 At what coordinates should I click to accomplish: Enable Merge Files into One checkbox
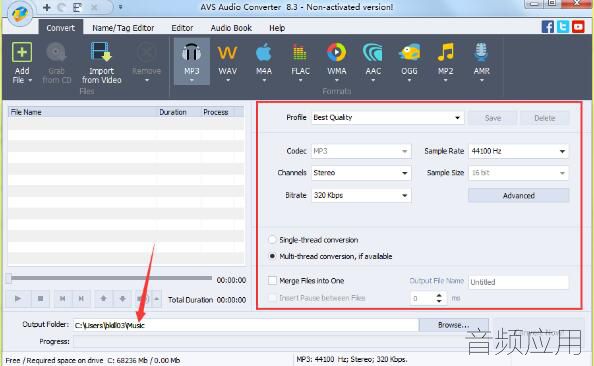point(272,281)
